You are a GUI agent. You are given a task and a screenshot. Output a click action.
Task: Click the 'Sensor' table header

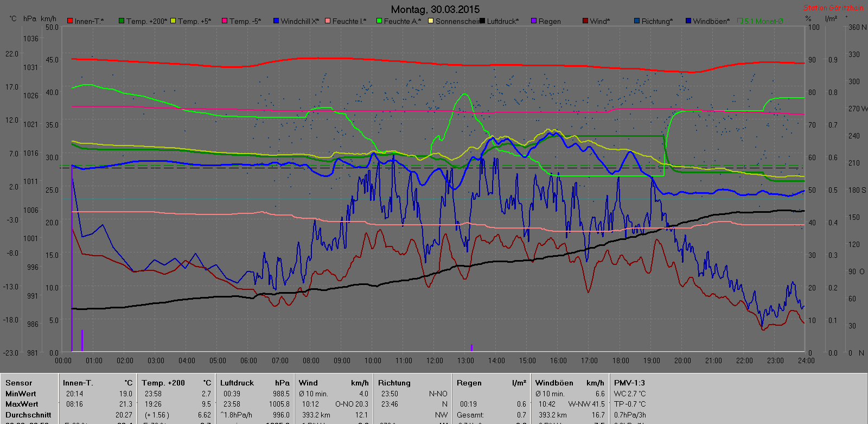[19, 383]
